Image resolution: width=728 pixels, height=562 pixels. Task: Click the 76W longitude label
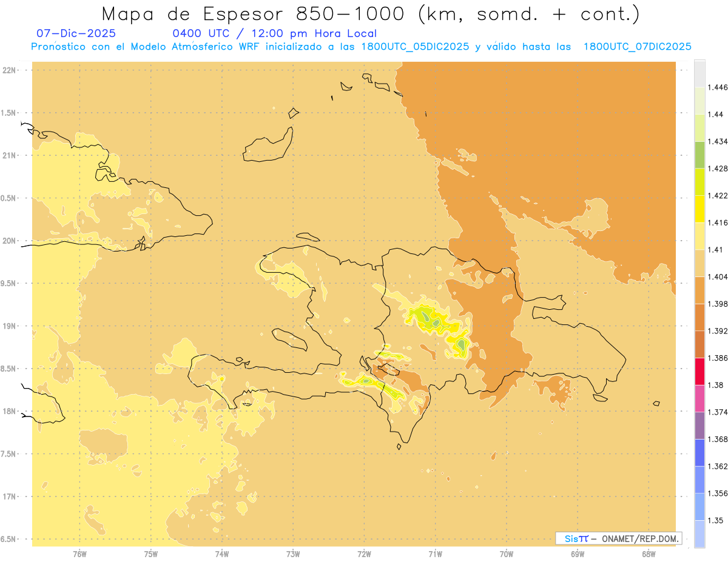point(79,554)
